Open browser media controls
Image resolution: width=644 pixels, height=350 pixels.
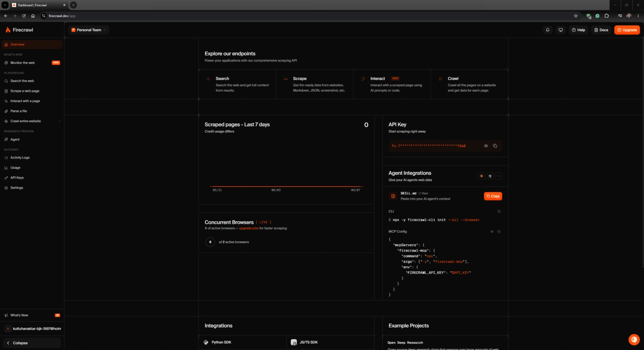(x=620, y=16)
